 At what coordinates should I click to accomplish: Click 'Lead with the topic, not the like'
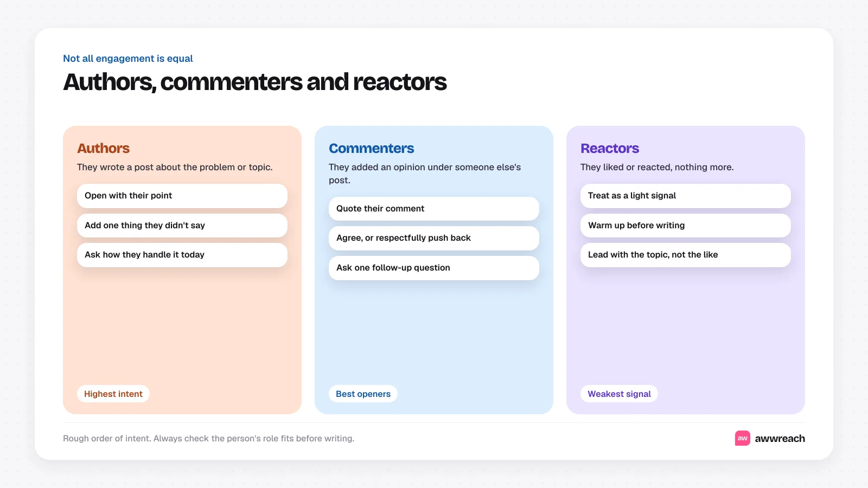pos(686,255)
